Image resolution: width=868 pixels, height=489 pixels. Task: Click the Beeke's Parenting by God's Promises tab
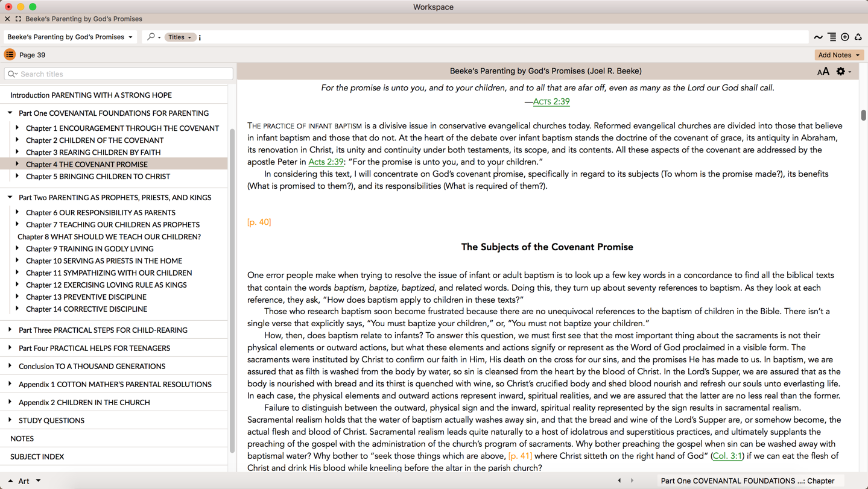[84, 19]
